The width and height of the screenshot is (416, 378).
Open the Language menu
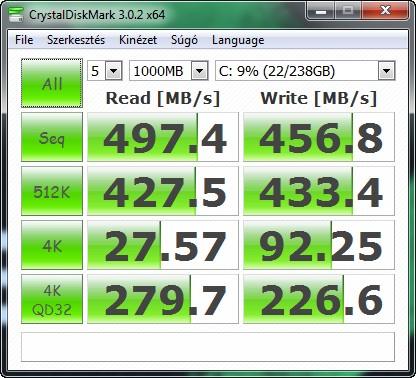(238, 40)
